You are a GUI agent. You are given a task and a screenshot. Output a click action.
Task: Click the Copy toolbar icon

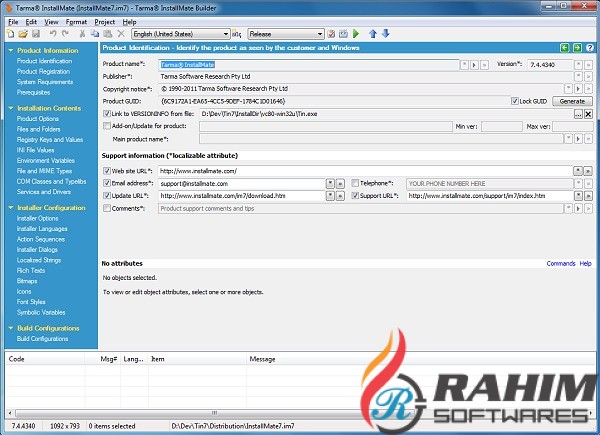[x=95, y=34]
